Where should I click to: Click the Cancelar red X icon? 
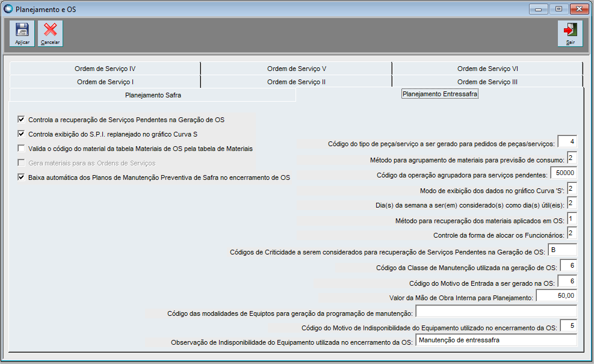pyautogui.click(x=51, y=33)
